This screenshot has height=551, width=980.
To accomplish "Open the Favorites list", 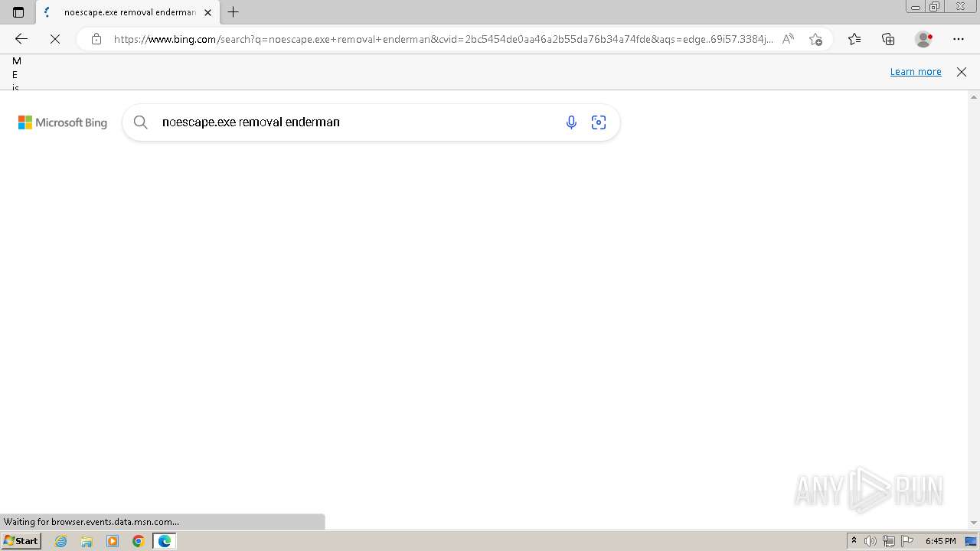I will coord(854,39).
